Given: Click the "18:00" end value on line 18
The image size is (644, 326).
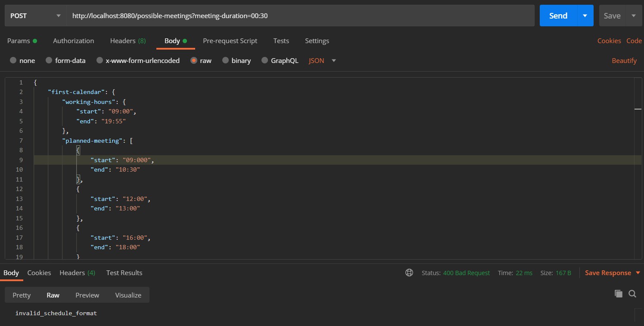Looking at the screenshot, I should click(128, 247).
